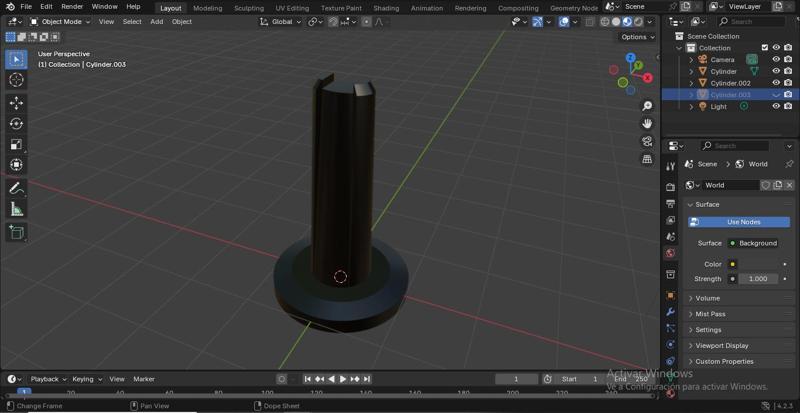
Task: Switch to Animation workspace tab
Action: click(427, 8)
